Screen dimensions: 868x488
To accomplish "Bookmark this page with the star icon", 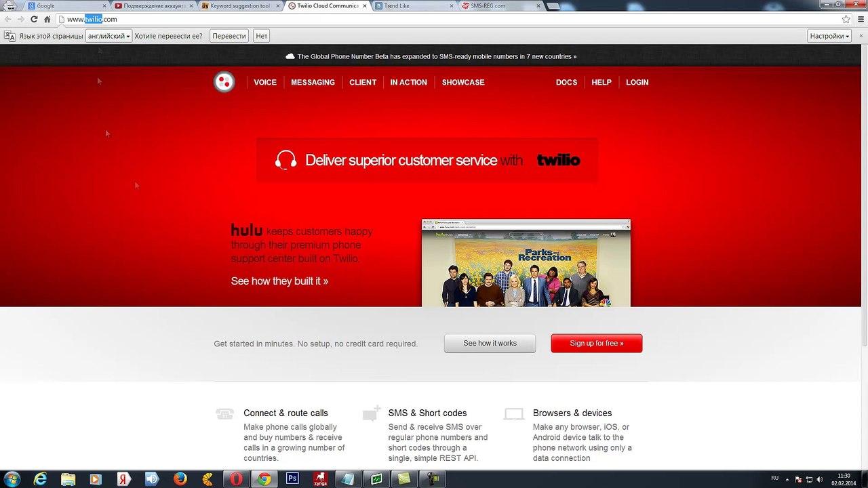I will pyautogui.click(x=846, y=20).
